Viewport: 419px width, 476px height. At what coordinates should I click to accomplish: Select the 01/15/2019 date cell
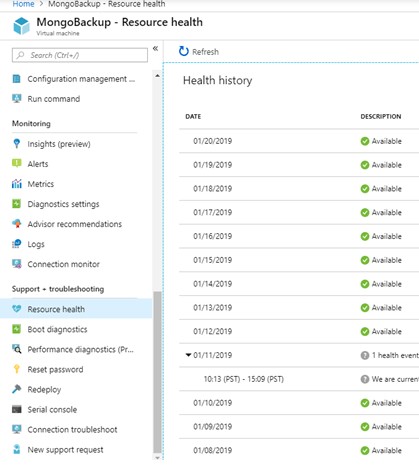[x=212, y=260]
